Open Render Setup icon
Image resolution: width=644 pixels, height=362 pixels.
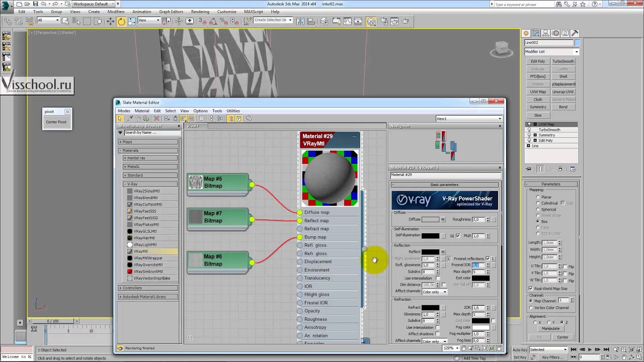click(384, 21)
